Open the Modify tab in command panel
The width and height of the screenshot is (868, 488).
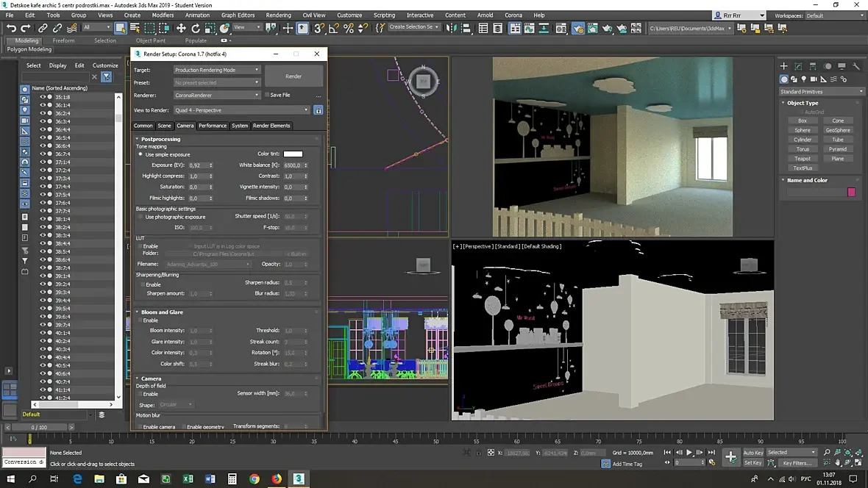point(799,66)
